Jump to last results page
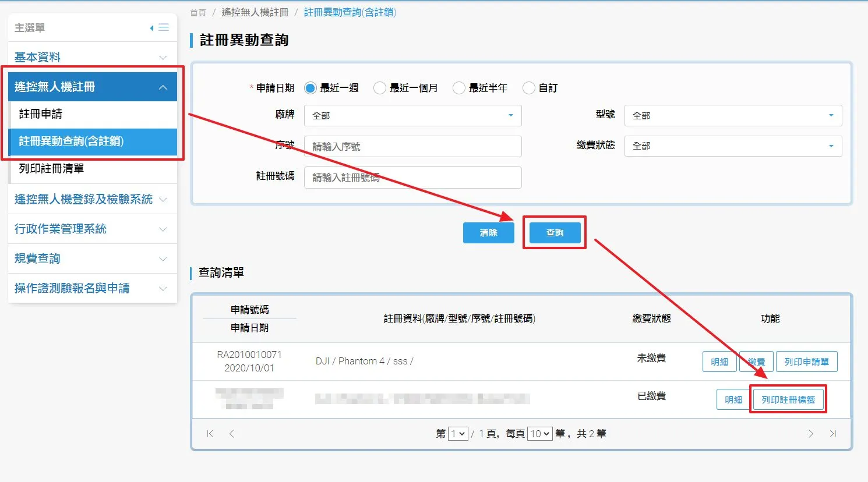868x482 pixels. (x=833, y=434)
